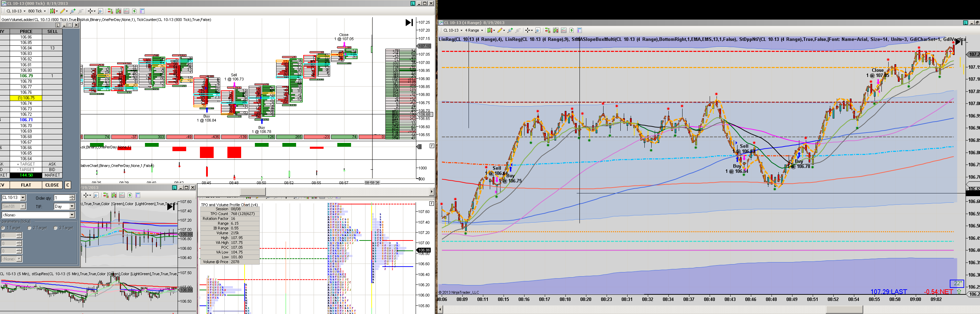980x314 pixels.
Task: Open Data Box icon in small 5 Min chart
Action: (x=114, y=195)
